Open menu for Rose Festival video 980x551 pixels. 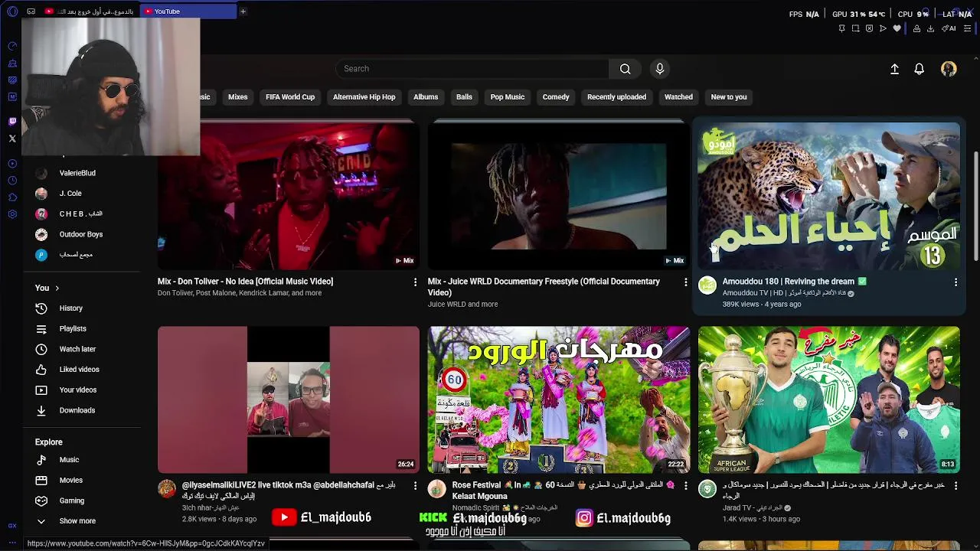pyautogui.click(x=686, y=486)
